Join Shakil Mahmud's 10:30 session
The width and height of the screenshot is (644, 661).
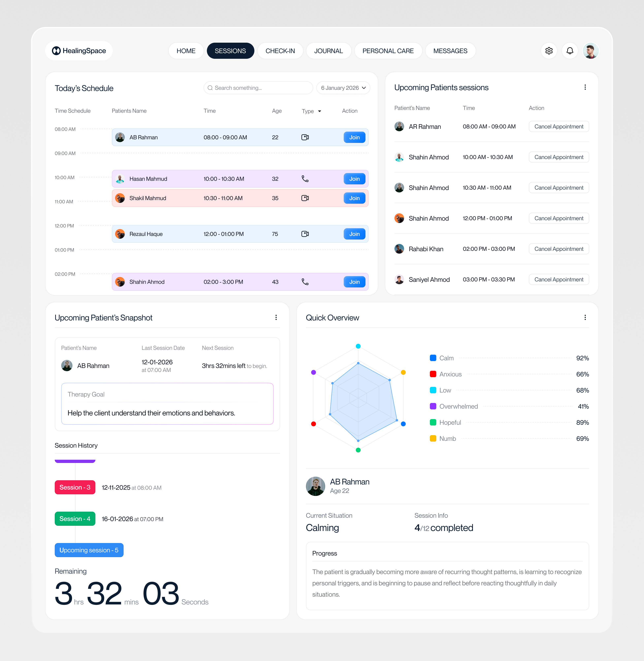(x=354, y=198)
